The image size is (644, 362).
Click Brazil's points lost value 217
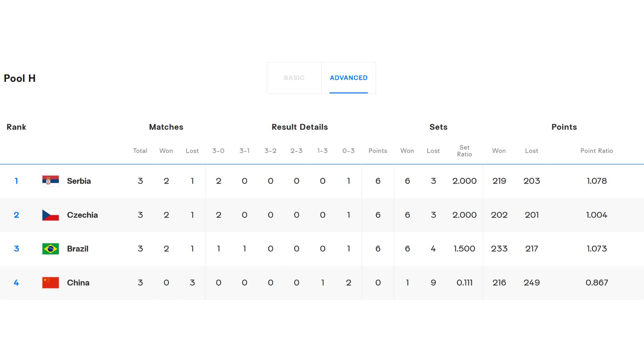click(x=532, y=249)
